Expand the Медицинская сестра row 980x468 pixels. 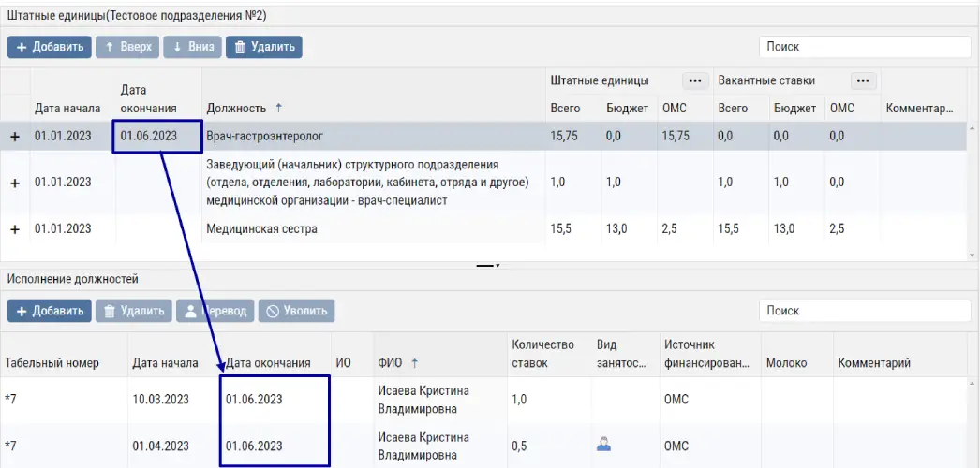pos(15,229)
